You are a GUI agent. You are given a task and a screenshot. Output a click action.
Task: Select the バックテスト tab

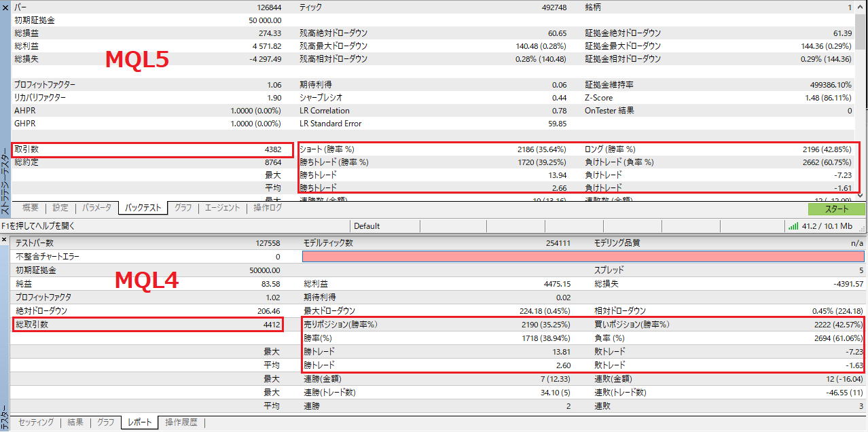pyautogui.click(x=143, y=208)
